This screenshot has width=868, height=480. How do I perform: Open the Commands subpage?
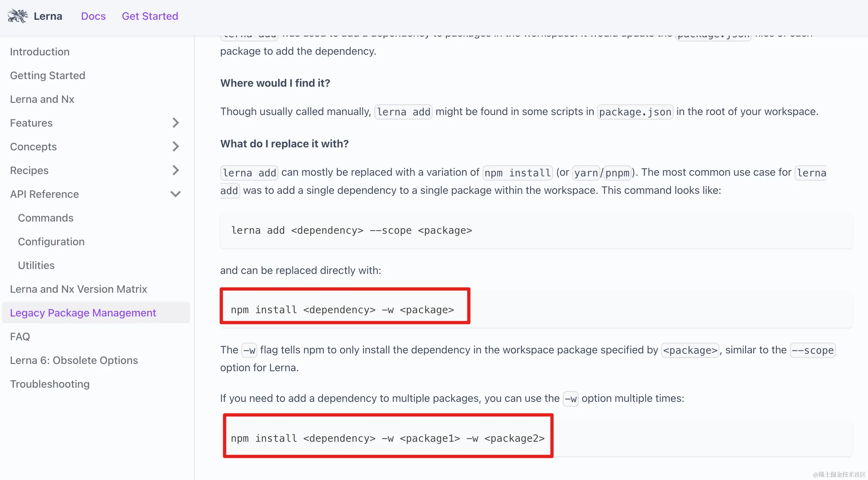(x=46, y=218)
